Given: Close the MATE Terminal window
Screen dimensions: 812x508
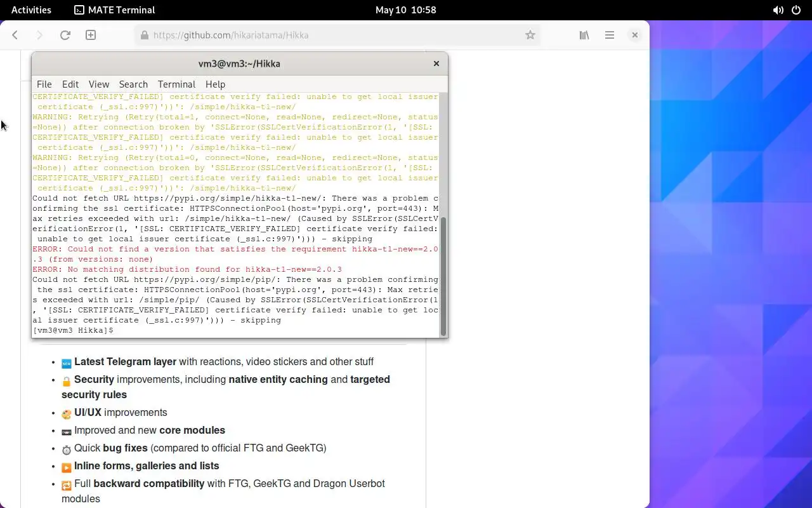Looking at the screenshot, I should (436, 63).
